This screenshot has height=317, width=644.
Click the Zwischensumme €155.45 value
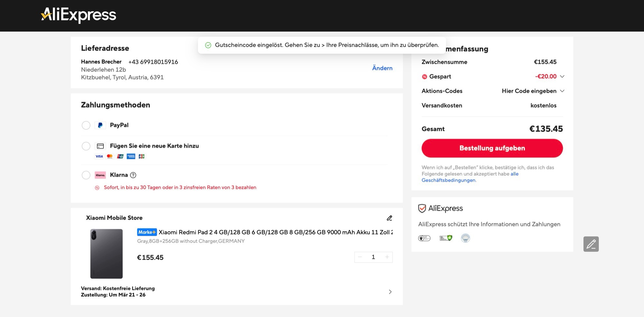click(x=545, y=62)
